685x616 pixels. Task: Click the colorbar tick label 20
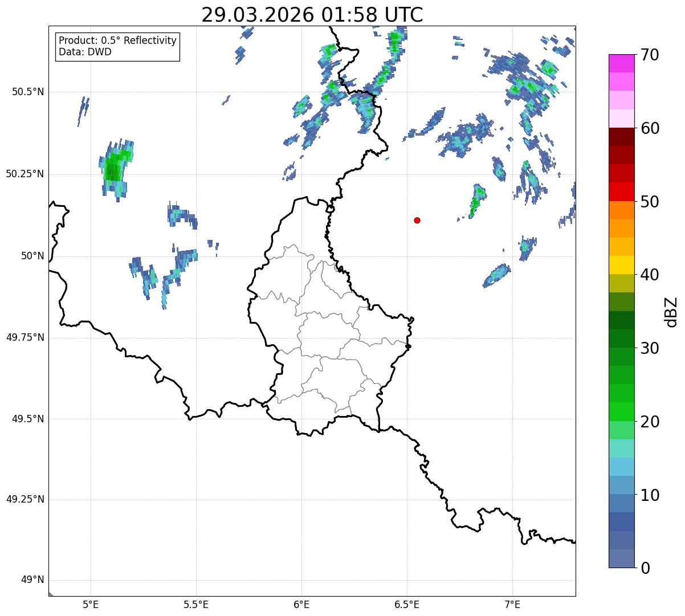(x=650, y=422)
